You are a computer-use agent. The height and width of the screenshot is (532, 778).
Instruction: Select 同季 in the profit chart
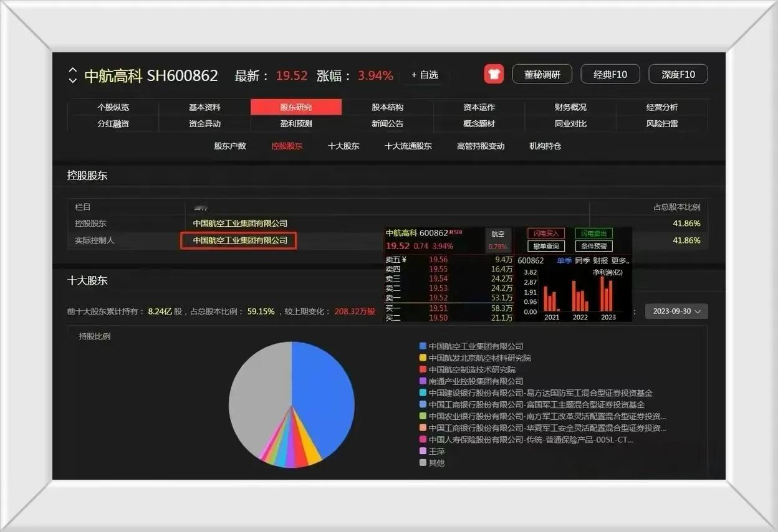pos(582,260)
